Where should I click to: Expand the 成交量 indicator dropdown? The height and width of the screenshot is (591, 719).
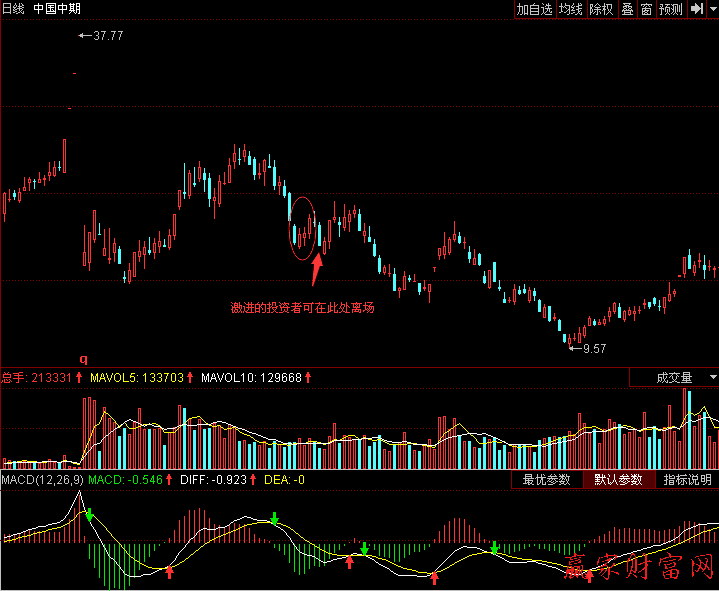point(673,378)
